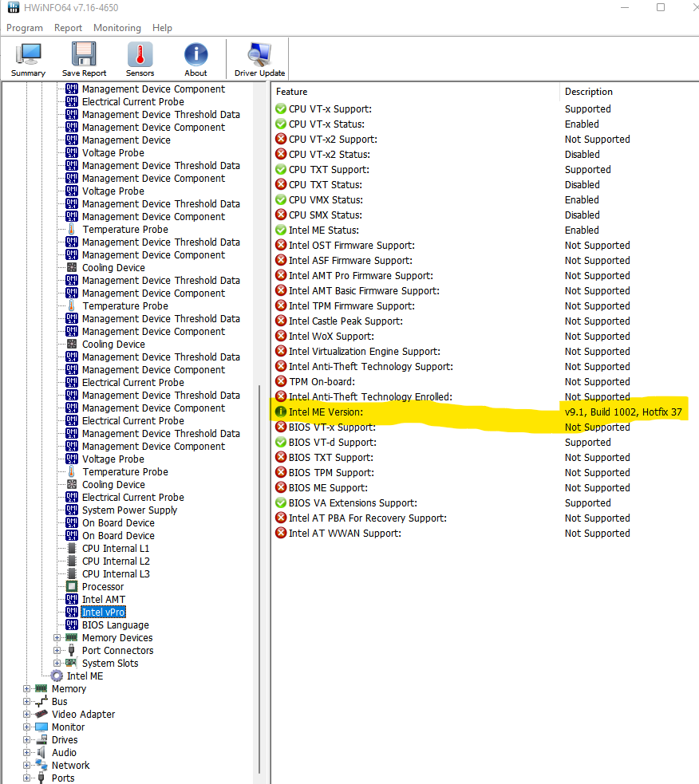The width and height of the screenshot is (699, 784).
Task: Click the Memory Devices RAM icon
Action: (72, 637)
